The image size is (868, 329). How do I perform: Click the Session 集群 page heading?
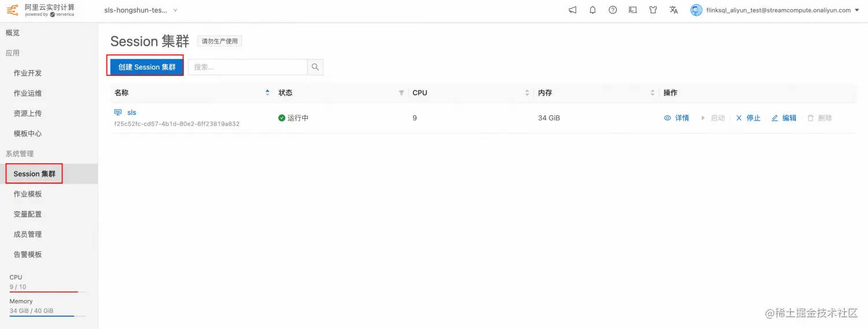(x=150, y=42)
